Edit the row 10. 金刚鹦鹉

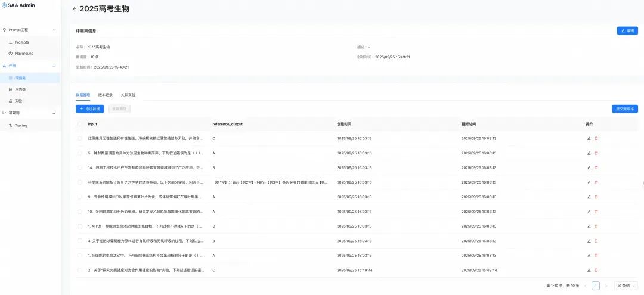(x=589, y=212)
